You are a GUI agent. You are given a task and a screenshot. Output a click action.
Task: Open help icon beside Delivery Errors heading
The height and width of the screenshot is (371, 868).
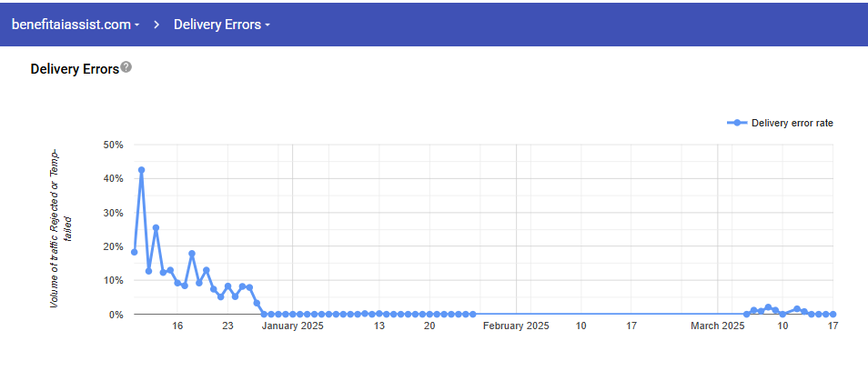point(126,67)
